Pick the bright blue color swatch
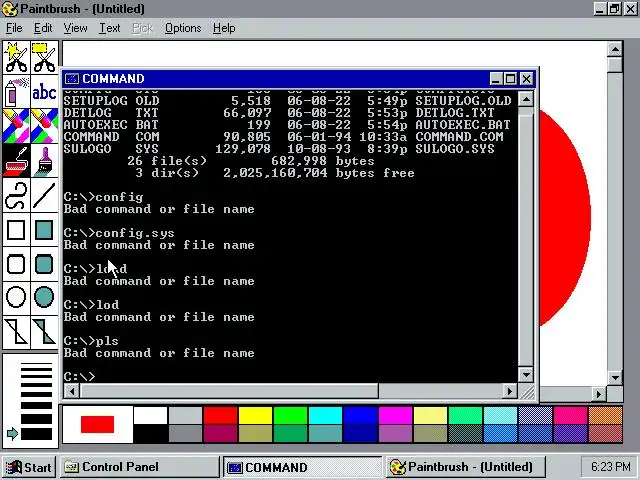This screenshot has width=640, height=480. (x=360, y=416)
